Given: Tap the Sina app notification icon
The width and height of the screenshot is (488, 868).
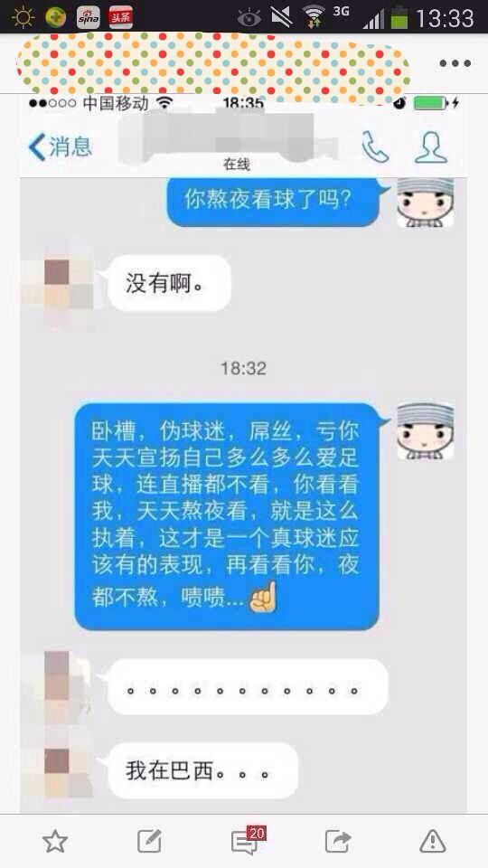Looking at the screenshot, I should pyautogui.click(x=88, y=18).
